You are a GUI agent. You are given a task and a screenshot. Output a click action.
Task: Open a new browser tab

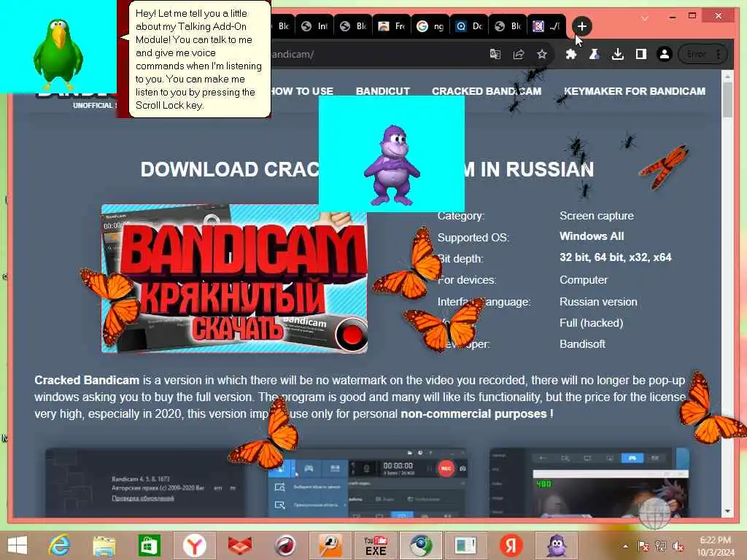coord(581,26)
